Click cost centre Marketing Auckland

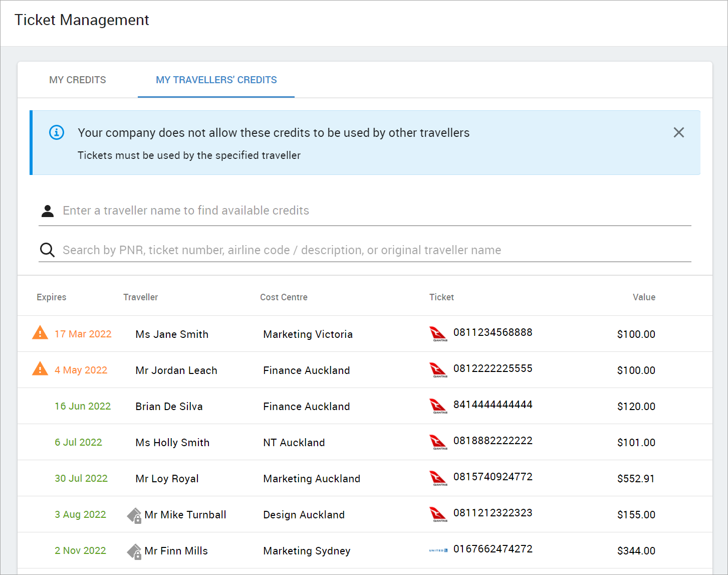312,479
